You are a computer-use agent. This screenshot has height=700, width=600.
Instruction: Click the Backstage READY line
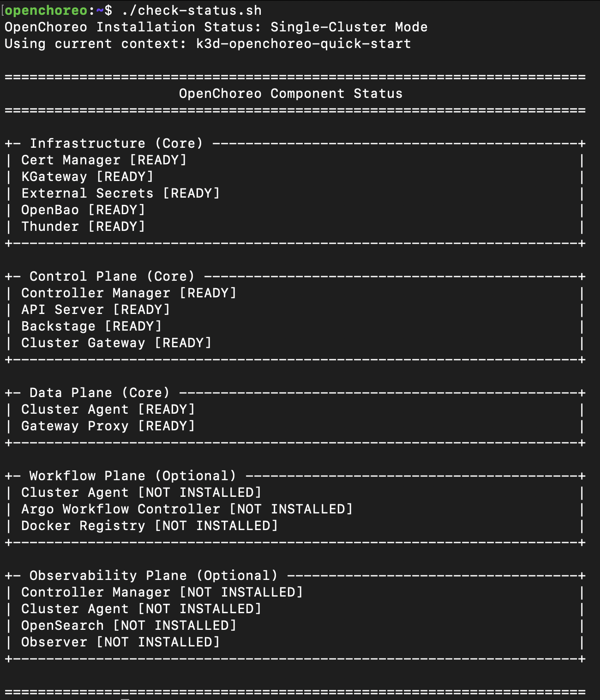click(x=91, y=326)
